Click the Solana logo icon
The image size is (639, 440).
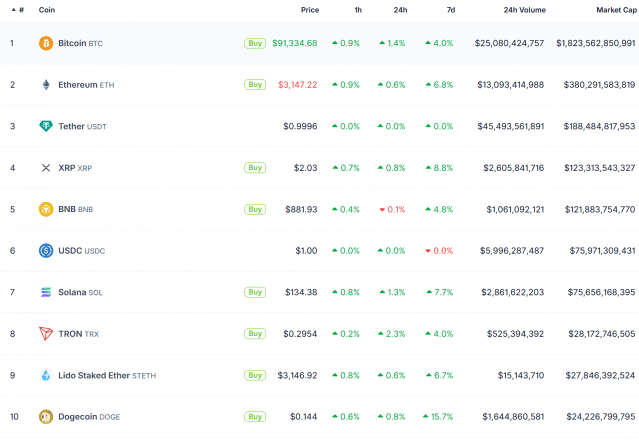coord(45,292)
